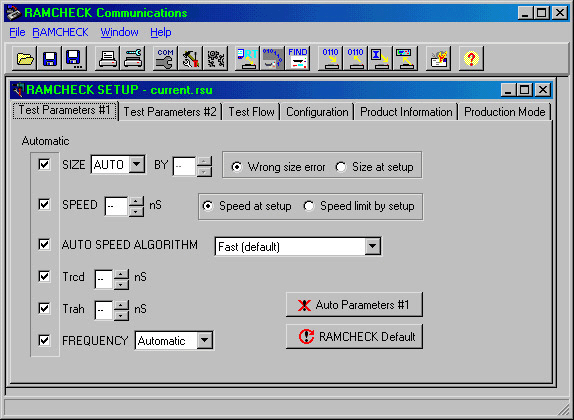Choose Speed limit by setup option
This screenshot has width=574, height=420.
309,206
